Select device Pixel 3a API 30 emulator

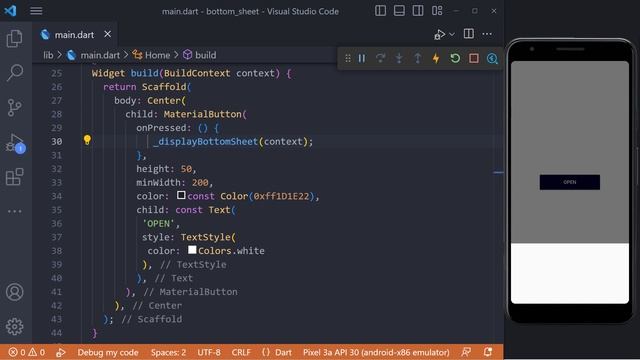376,352
